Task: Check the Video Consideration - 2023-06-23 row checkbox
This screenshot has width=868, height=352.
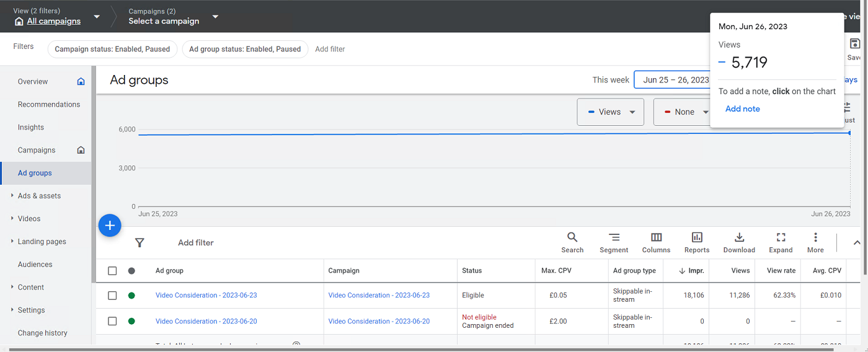Action: pos(112,296)
